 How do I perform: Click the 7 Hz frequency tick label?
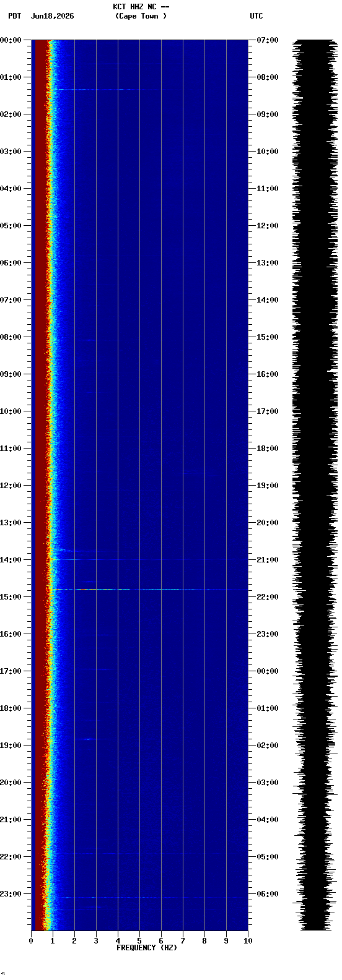[183, 941]
